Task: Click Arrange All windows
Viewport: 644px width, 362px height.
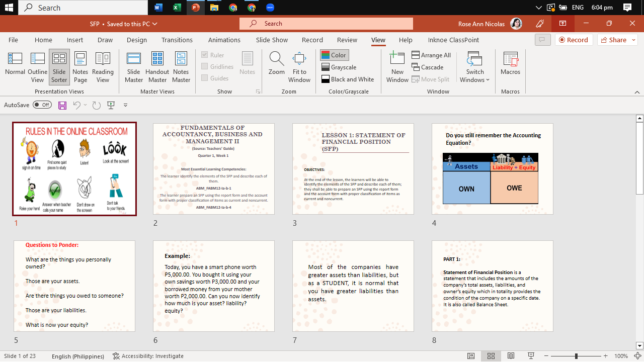Action: 431,55
